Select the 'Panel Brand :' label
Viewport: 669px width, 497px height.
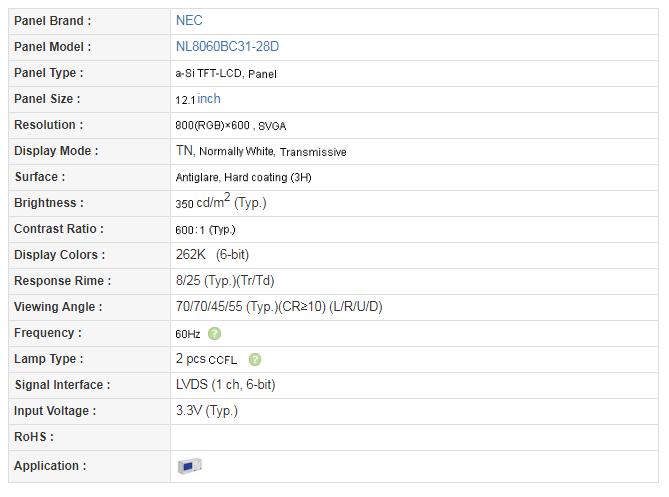52,21
